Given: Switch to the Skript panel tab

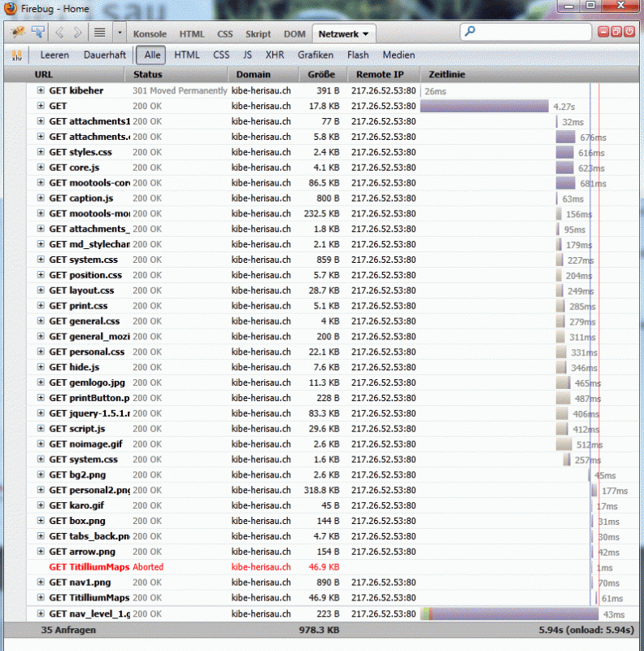Looking at the screenshot, I should (x=258, y=34).
